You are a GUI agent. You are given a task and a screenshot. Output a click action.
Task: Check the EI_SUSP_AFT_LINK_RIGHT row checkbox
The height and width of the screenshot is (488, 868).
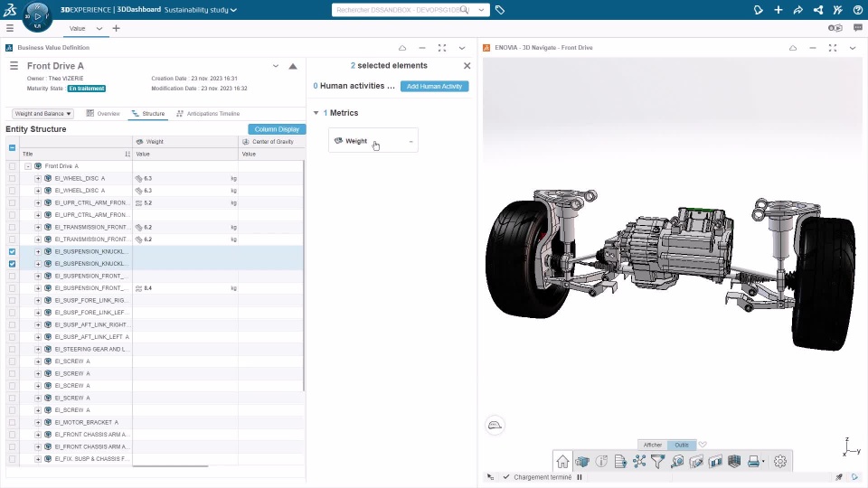pyautogui.click(x=12, y=324)
